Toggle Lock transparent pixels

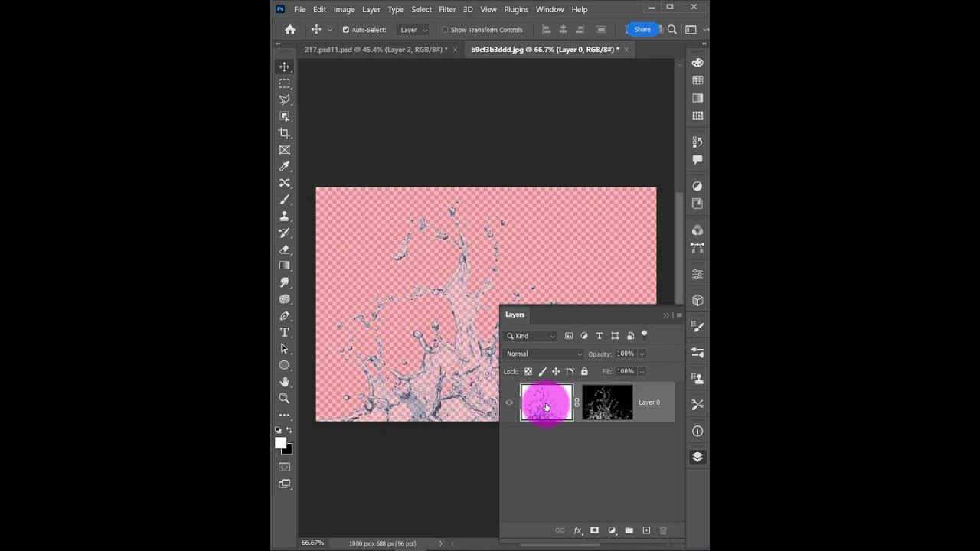tap(528, 372)
